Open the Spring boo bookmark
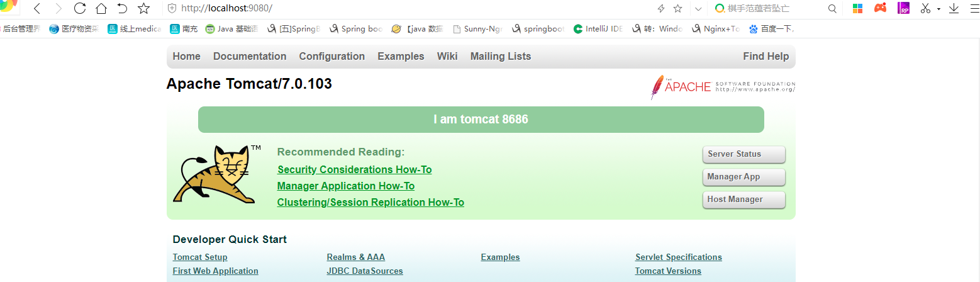 [x=355, y=29]
